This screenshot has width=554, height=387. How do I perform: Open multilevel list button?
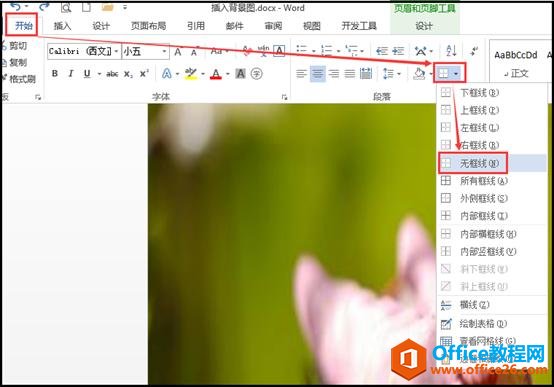(352, 51)
